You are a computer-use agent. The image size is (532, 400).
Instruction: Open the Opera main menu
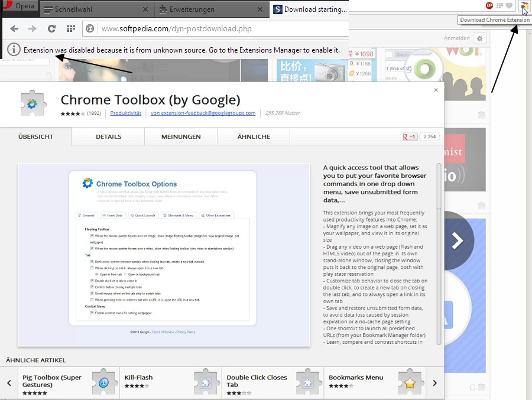19,6
